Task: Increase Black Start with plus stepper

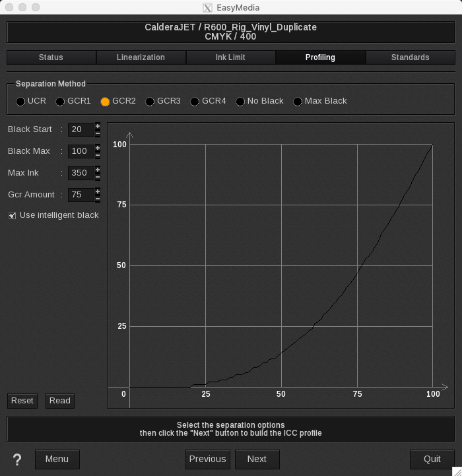Action: coord(98,126)
